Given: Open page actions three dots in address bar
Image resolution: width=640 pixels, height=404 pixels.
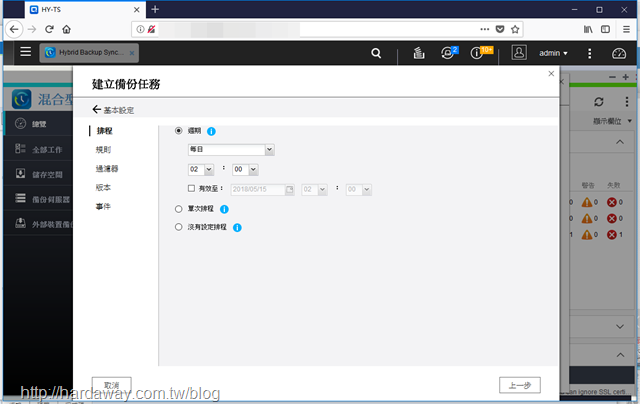Looking at the screenshot, I should pos(484,29).
